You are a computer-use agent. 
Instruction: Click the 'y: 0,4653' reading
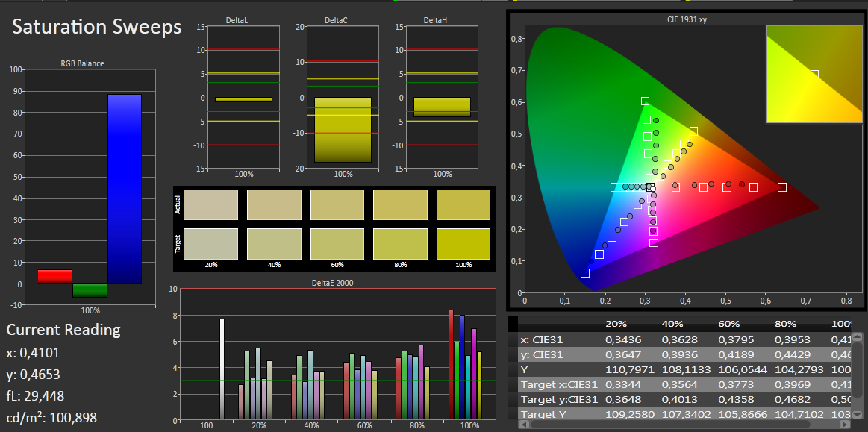(x=34, y=375)
